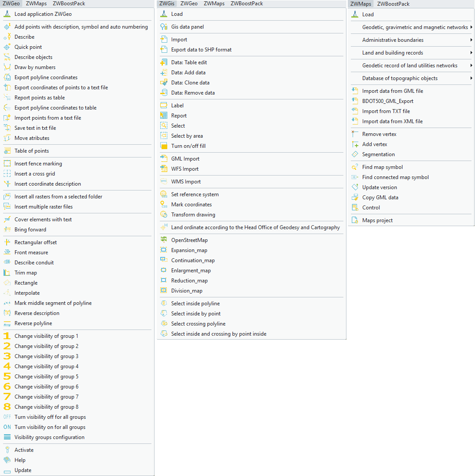
Task: Click the Find map symbol icon
Action: pyautogui.click(x=355, y=167)
